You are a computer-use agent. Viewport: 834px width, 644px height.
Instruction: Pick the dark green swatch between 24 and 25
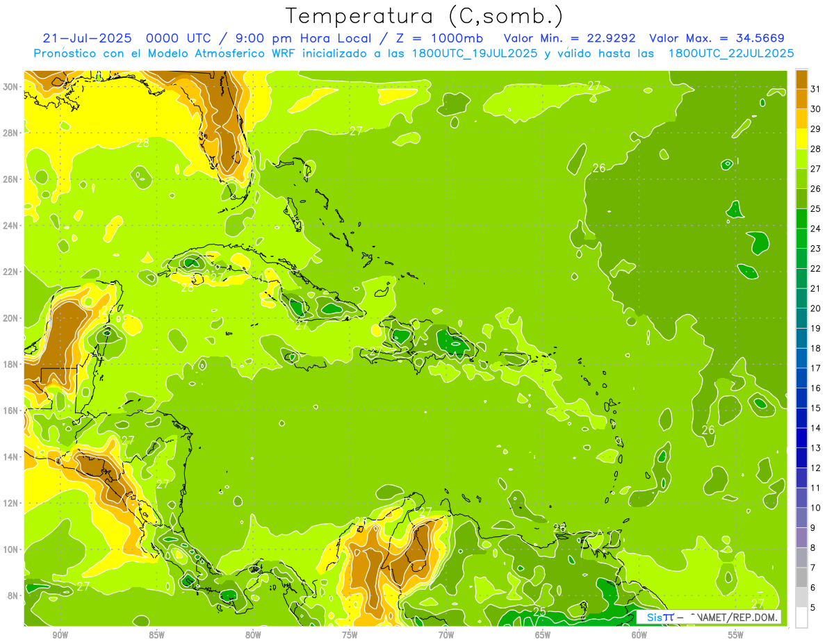tap(801, 219)
